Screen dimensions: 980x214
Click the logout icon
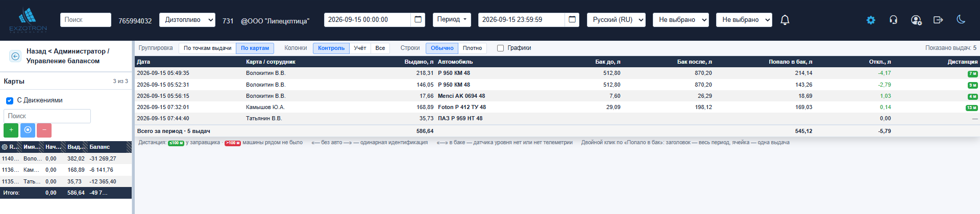point(938,20)
